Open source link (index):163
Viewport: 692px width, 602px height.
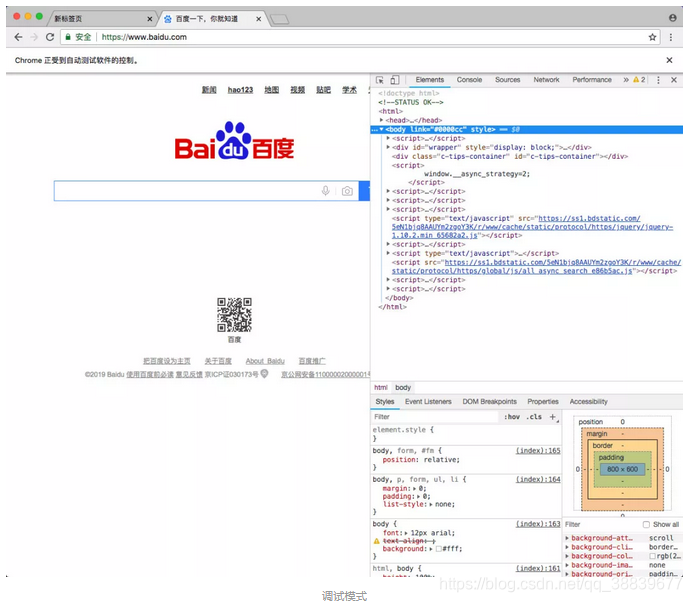[538, 524]
